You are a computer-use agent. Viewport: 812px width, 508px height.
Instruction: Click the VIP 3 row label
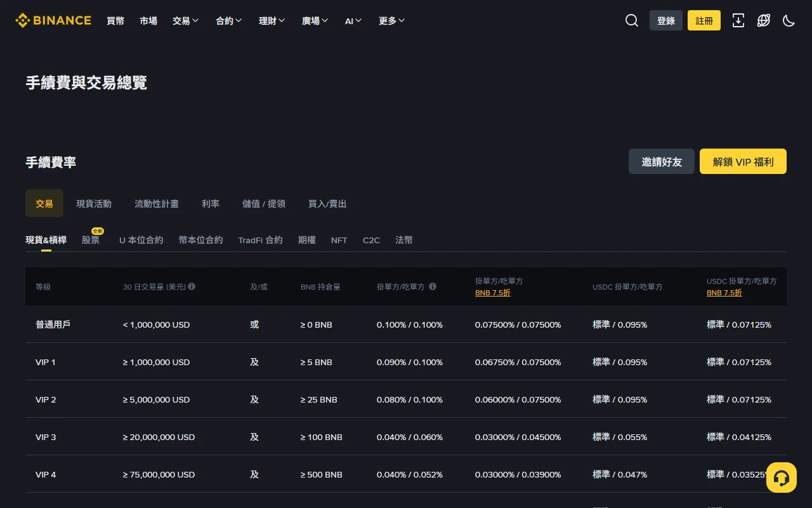(x=46, y=437)
